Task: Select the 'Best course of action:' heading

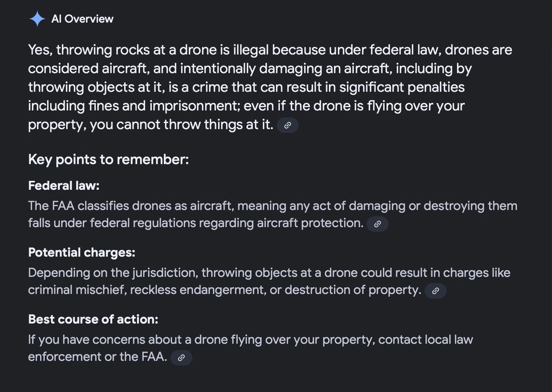Action: [x=93, y=319]
